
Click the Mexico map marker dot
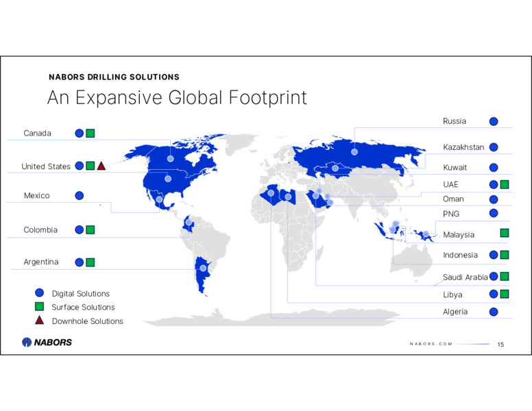click(x=159, y=199)
